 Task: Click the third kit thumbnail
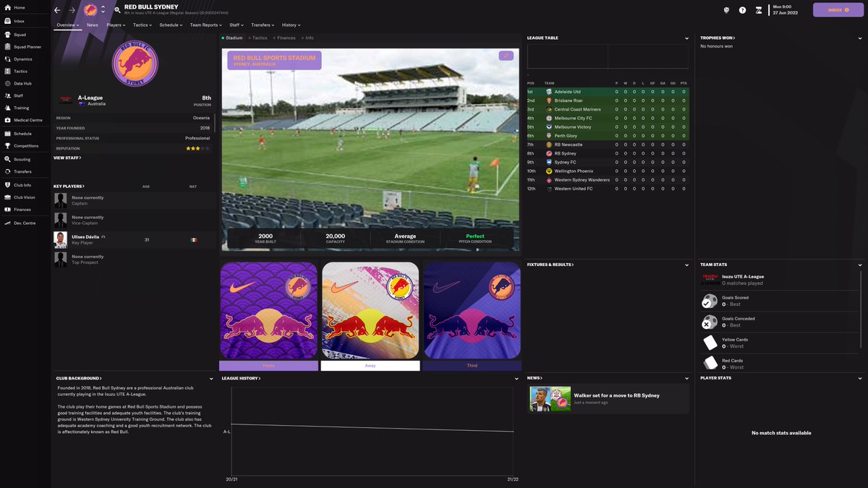pos(472,310)
